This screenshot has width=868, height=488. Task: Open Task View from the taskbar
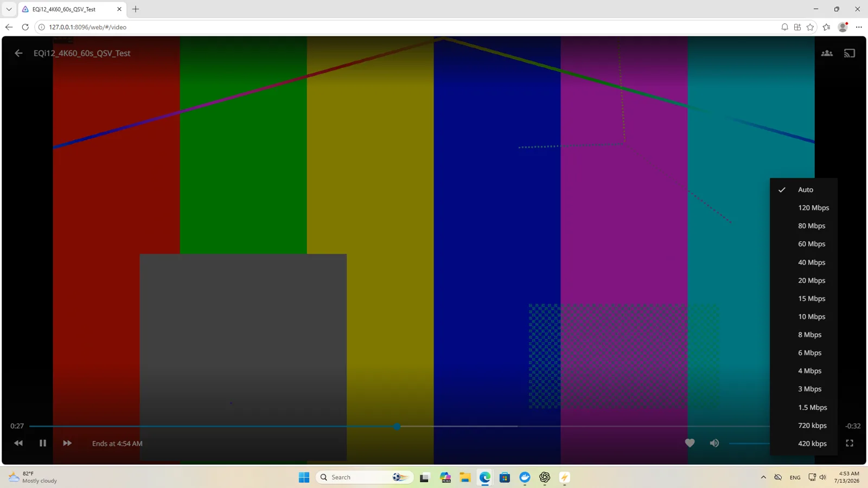coord(424,477)
